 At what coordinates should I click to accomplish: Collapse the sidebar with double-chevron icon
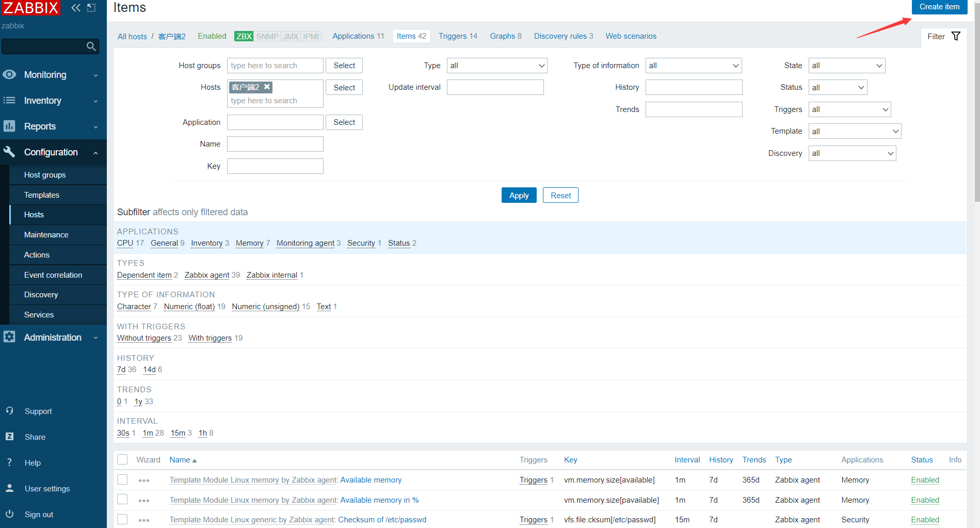(x=76, y=8)
